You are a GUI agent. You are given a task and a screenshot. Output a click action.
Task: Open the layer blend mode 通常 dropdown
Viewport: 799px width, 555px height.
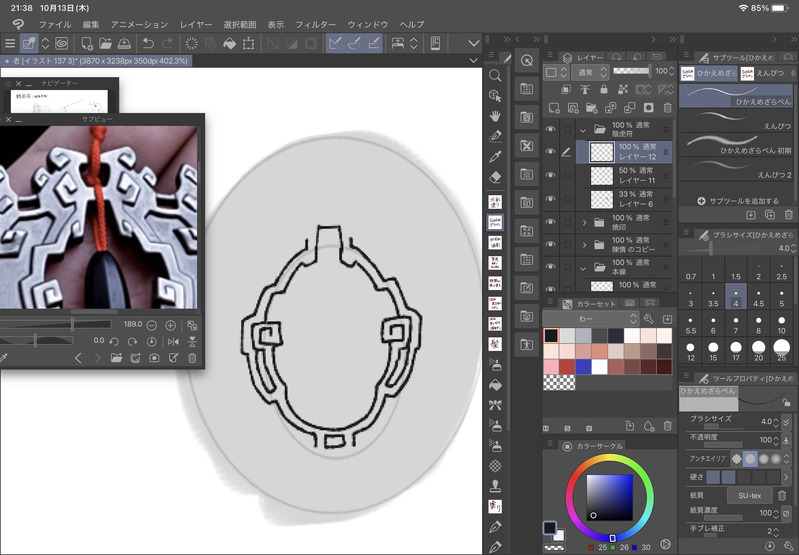(591, 72)
